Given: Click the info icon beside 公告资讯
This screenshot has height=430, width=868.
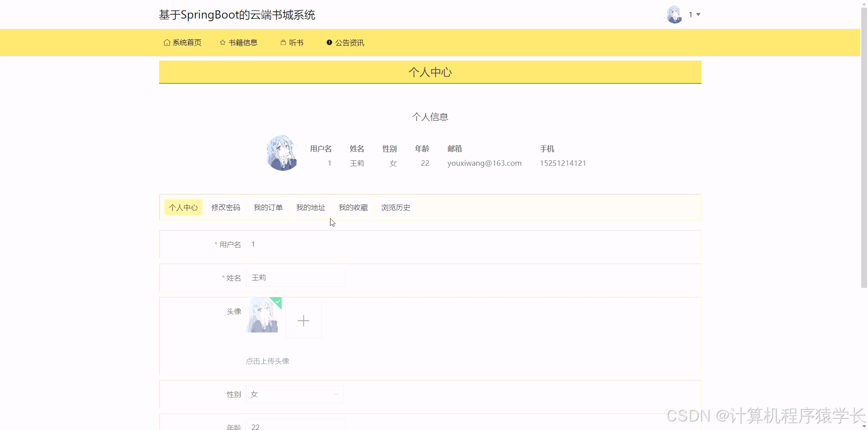Looking at the screenshot, I should [329, 42].
